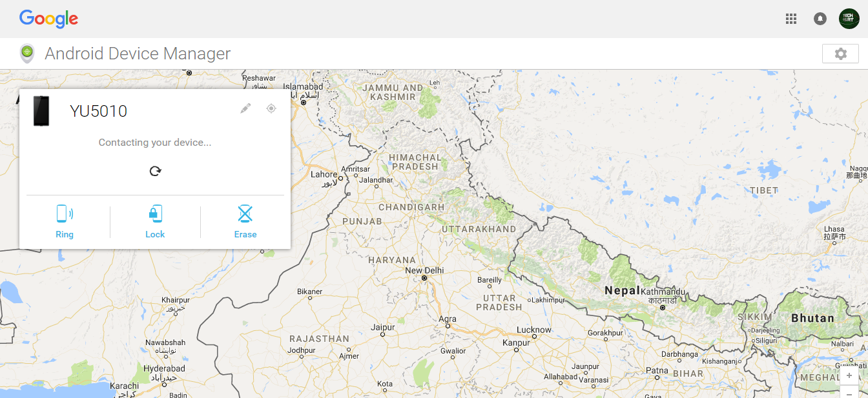The width and height of the screenshot is (868, 398).
Task: Click the BIHAR label on the map
Action: coord(688,373)
